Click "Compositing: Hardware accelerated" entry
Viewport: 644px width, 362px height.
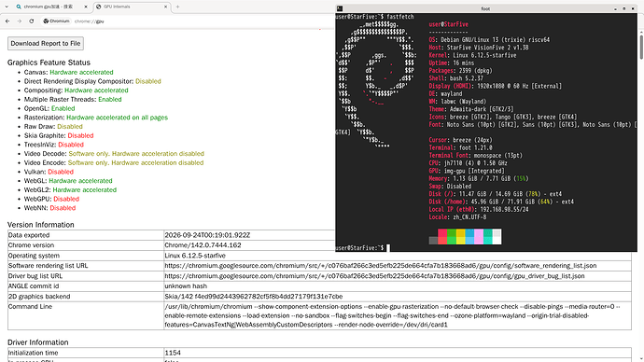(x=76, y=90)
